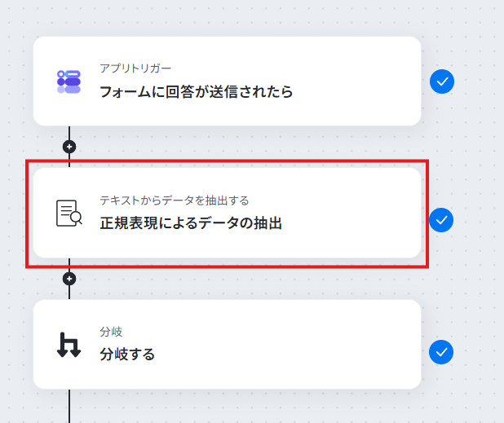The width and height of the screenshot is (504, 423).
Task: Click the branch arrows icon
Action: [69, 345]
